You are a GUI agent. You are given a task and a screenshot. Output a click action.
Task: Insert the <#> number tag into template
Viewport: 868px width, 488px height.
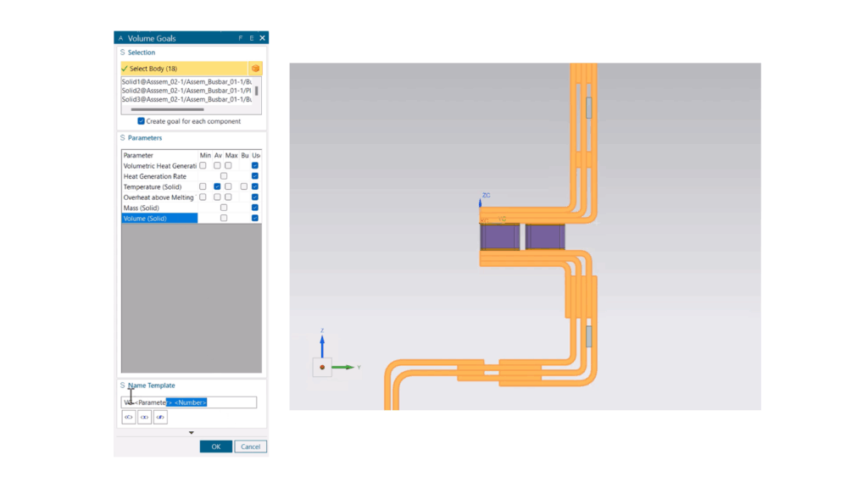160,417
